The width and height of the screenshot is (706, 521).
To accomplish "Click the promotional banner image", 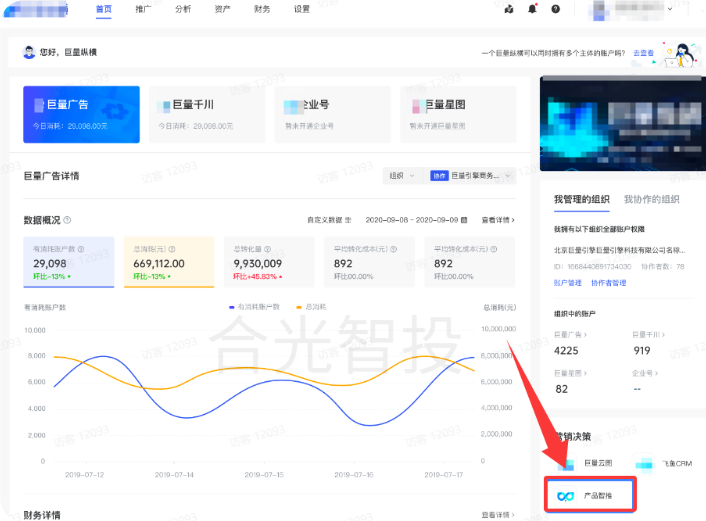I will pyautogui.click(x=623, y=123).
